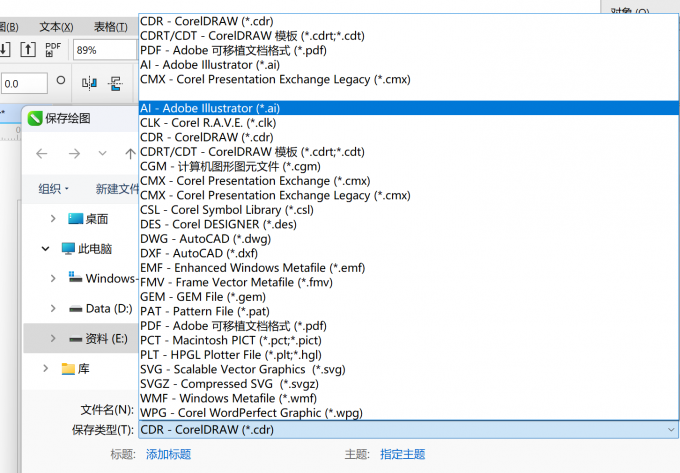The width and height of the screenshot is (680, 473).
Task: Choose CGM - 计算机图形图元文件 (*.cgm)
Action: click(x=409, y=166)
